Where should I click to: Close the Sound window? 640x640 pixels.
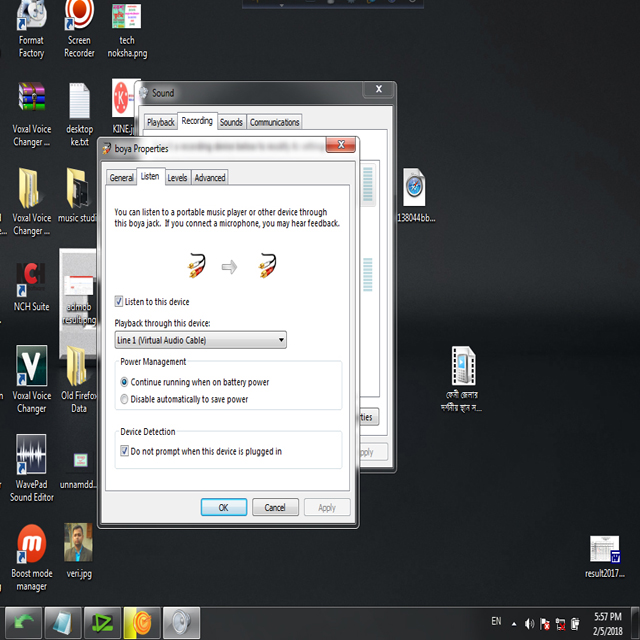click(379, 89)
